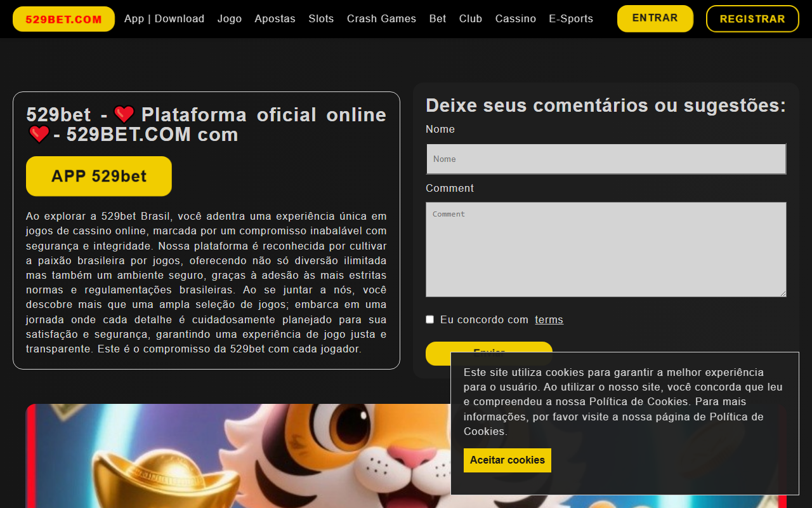This screenshot has width=812, height=508.
Task: Open Crash Games from the navigation
Action: pos(381,19)
